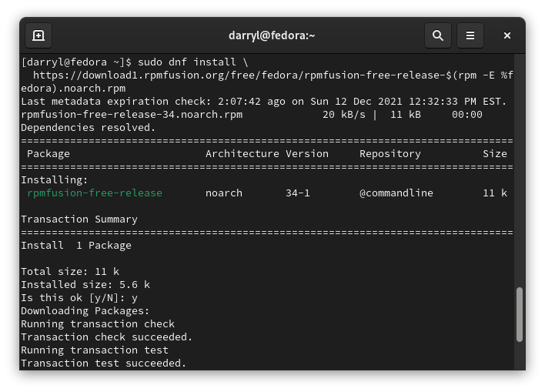Screen dimensions: 545x392
Task: Click the 'Architecture' column header
Action: (242, 154)
